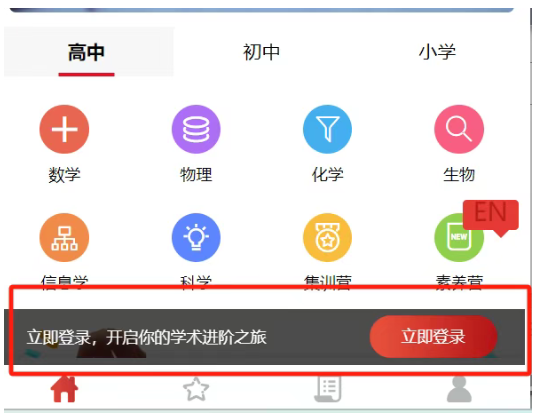Open the document list icon in bottom bar
This screenshot has height=413, width=535.
point(328,389)
